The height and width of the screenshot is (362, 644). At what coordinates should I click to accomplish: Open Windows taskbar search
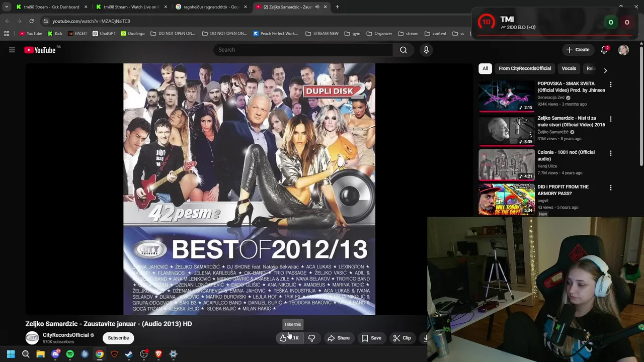point(26,354)
